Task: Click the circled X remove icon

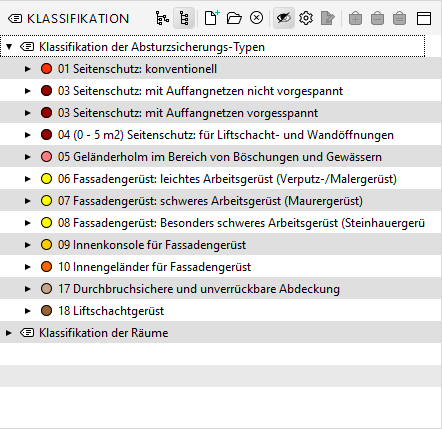Action: (256, 18)
